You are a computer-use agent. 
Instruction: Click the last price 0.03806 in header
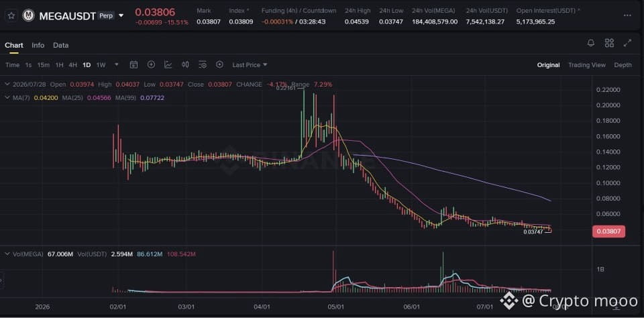(x=155, y=12)
